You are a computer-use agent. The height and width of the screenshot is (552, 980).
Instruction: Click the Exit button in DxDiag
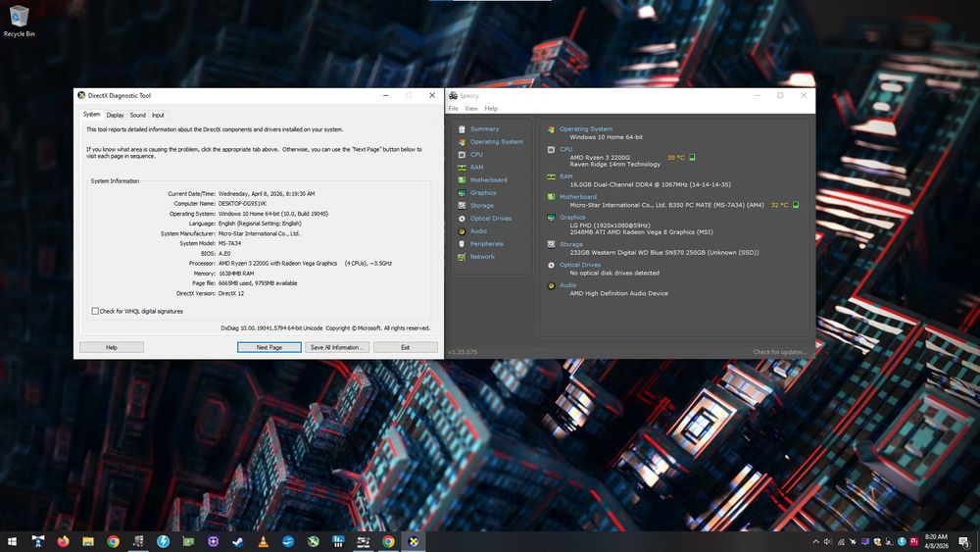(x=405, y=347)
